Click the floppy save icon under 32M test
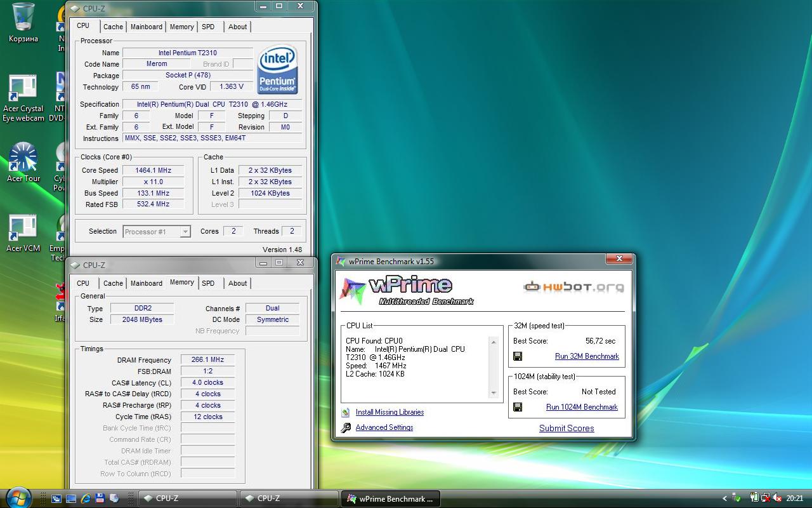Viewport: 812px width, 508px height. [518, 356]
